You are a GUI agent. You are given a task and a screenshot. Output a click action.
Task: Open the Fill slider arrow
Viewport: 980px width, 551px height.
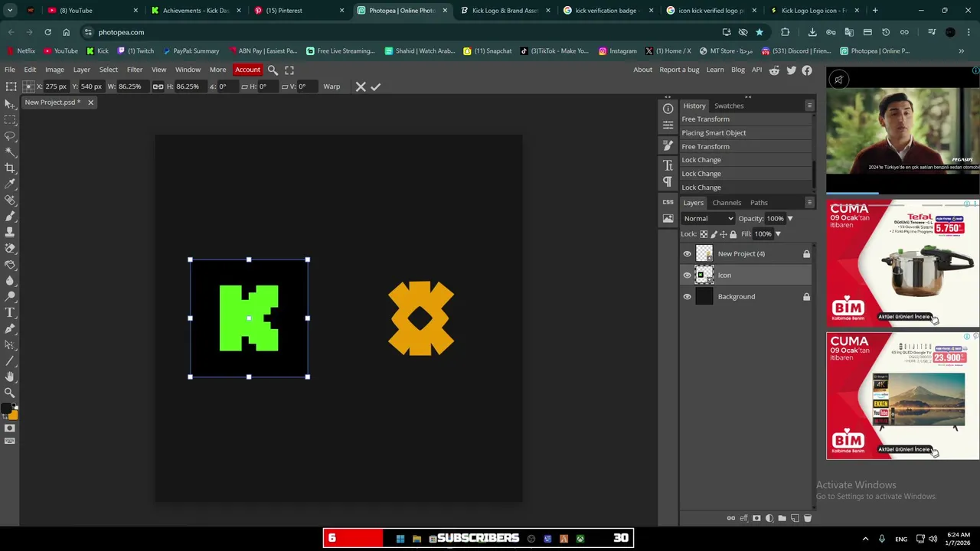777,234
